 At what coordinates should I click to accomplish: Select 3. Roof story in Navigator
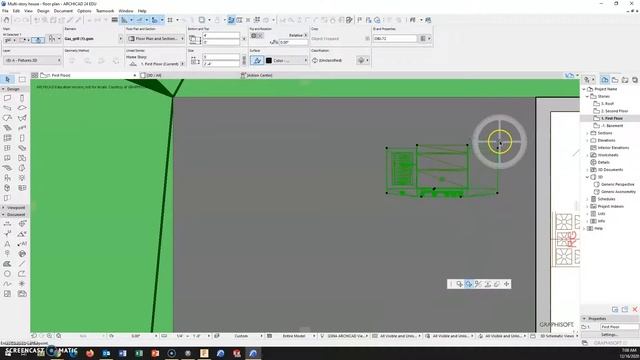click(x=607, y=104)
